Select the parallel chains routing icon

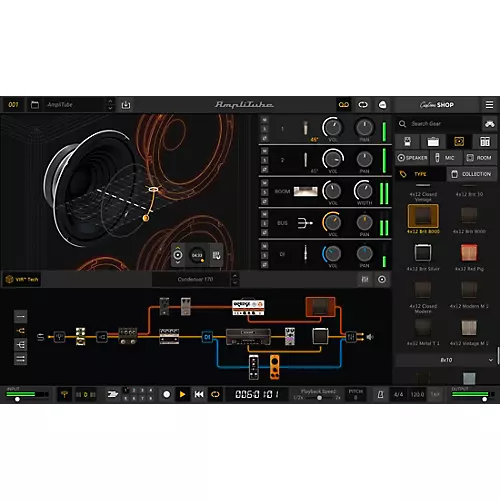pos(20,359)
